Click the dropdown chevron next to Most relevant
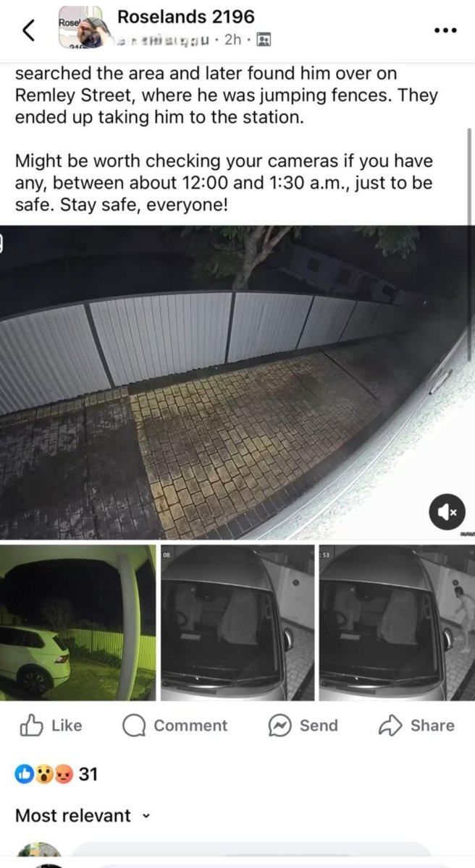 pos(146,816)
